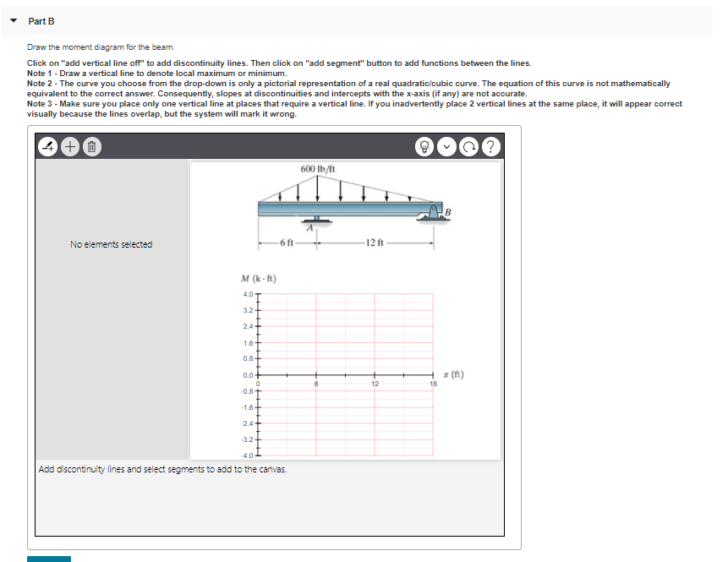The image size is (728, 562).
Task: Click the graph at x equals 12
Action: point(375,375)
